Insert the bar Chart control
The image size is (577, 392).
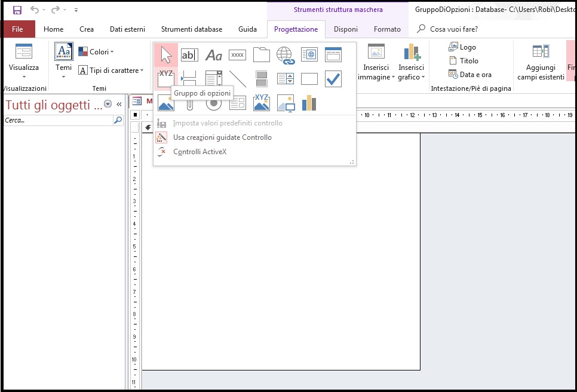tap(309, 103)
